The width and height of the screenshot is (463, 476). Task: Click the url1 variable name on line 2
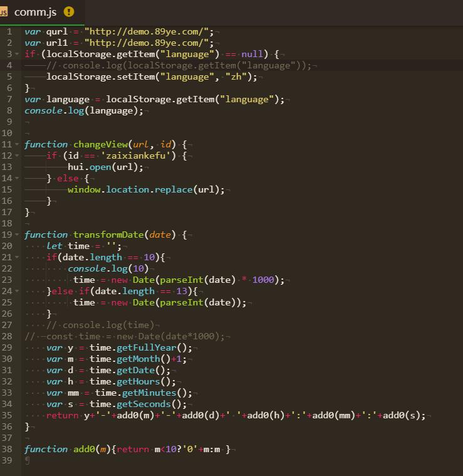click(x=56, y=43)
